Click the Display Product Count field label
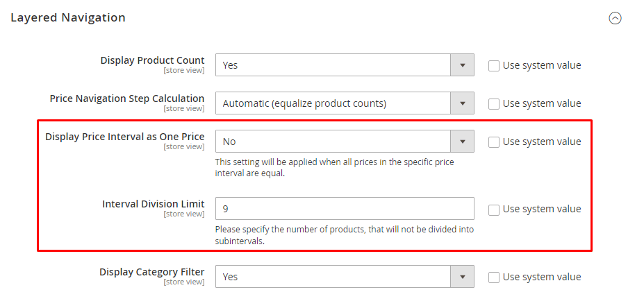Screen dimensions: 644x299 [152, 60]
